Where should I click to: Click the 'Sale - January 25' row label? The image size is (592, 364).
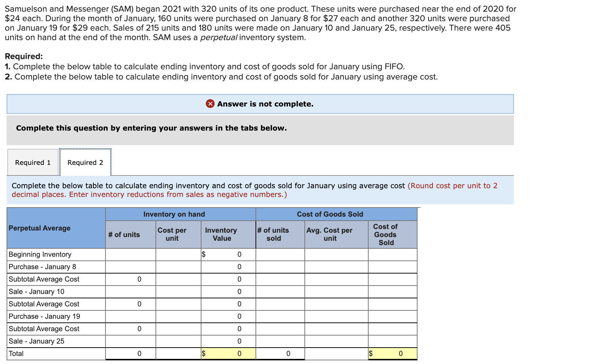click(36, 341)
